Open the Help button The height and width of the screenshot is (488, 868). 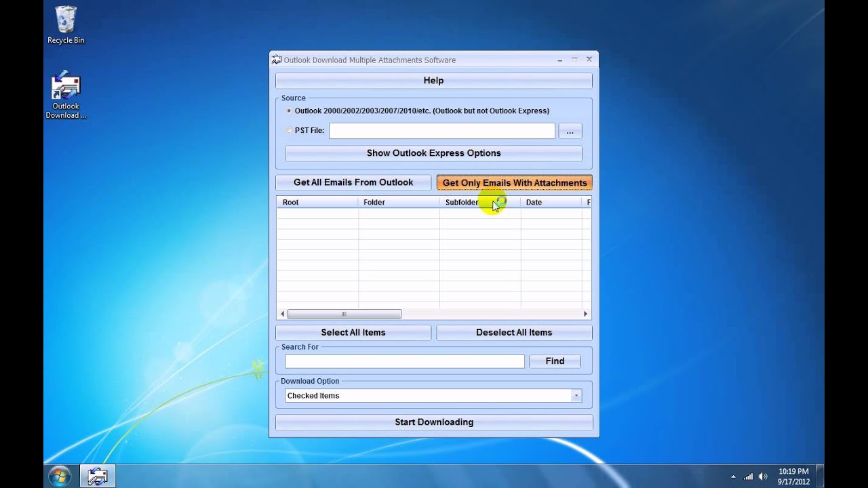pos(434,81)
